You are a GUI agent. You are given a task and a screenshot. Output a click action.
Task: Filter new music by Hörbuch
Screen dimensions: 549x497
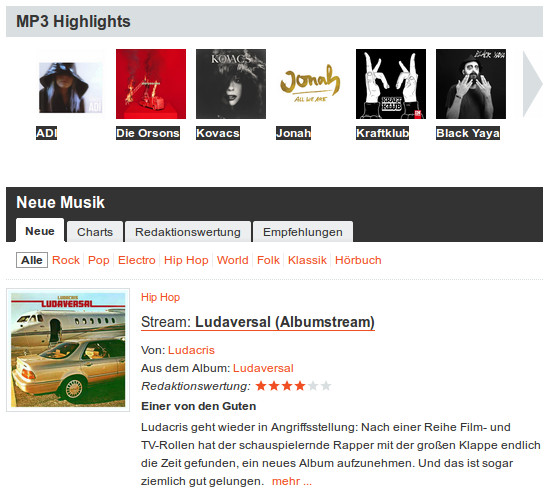tap(358, 260)
